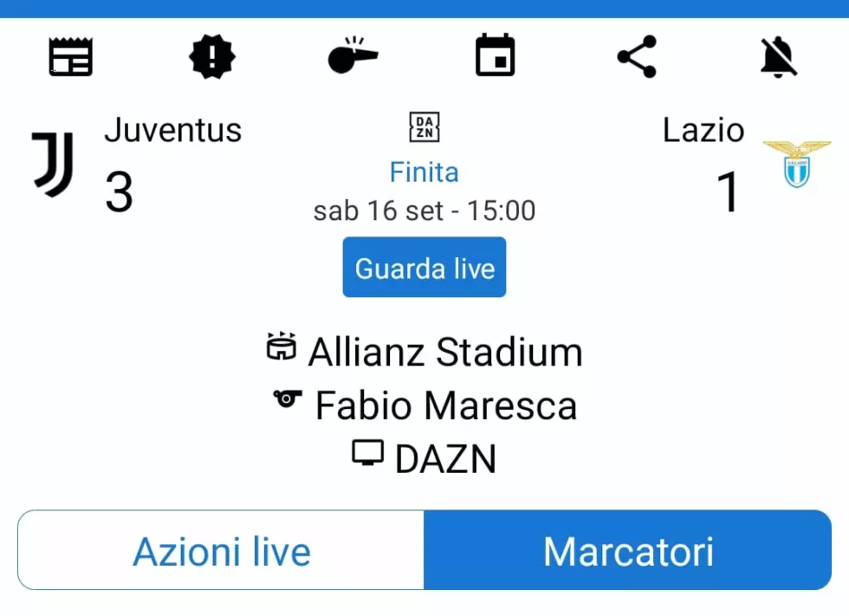Toggle match notifications bell
Screen dimensions: 849x616
[778, 57]
